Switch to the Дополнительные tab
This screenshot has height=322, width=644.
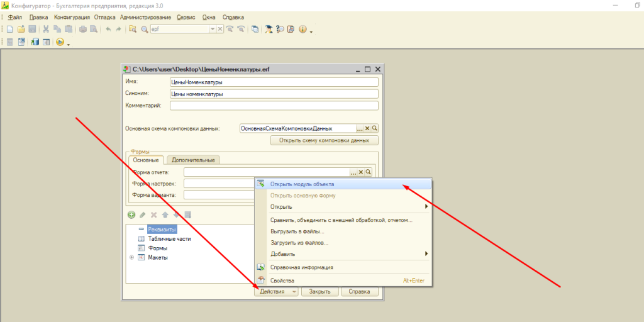tap(192, 160)
